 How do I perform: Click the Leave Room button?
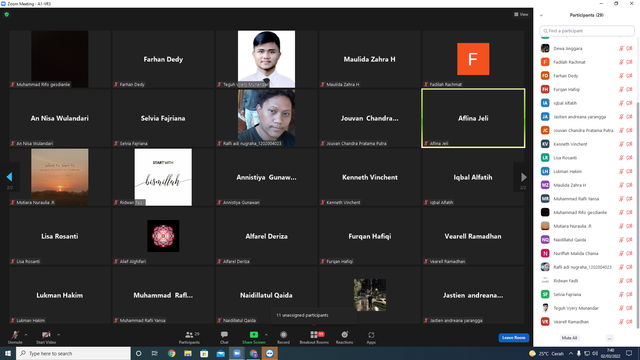tap(513, 338)
